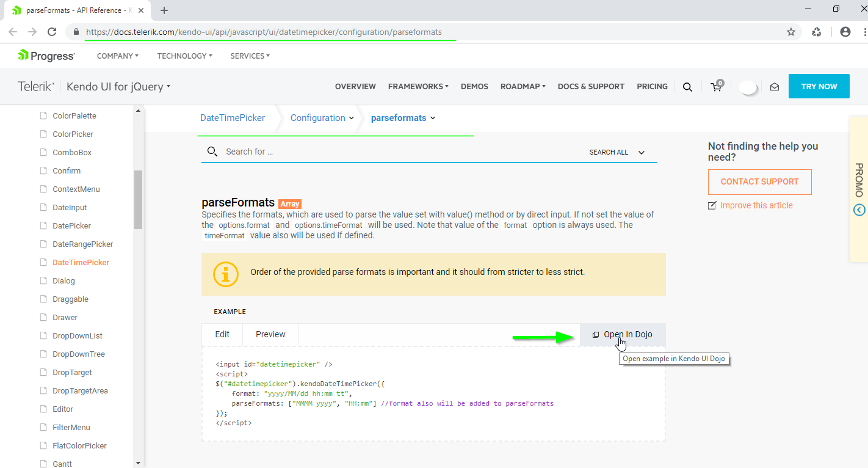Image resolution: width=868 pixels, height=468 pixels.
Task: Select DateInput in the sidebar list
Action: 70,207
